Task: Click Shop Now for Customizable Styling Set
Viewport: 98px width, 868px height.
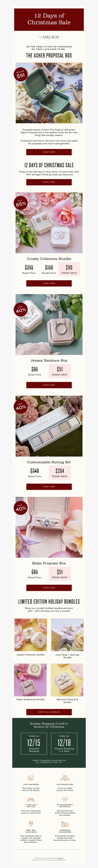Action: click(49, 487)
